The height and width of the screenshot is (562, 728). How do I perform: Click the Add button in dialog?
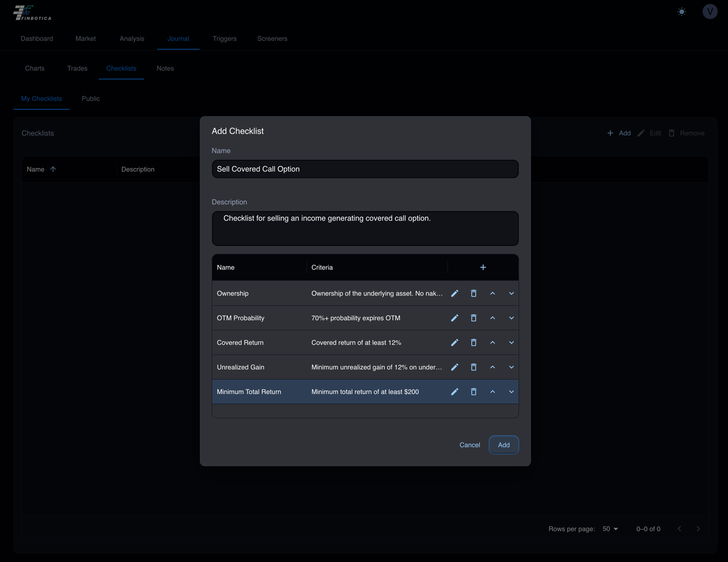(x=504, y=445)
